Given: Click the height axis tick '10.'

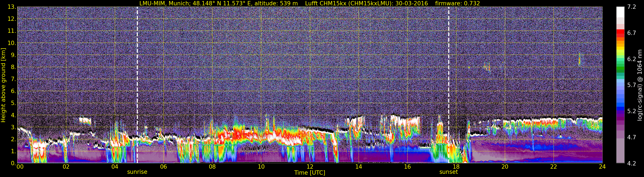Looking at the screenshot, I should 12,43.
